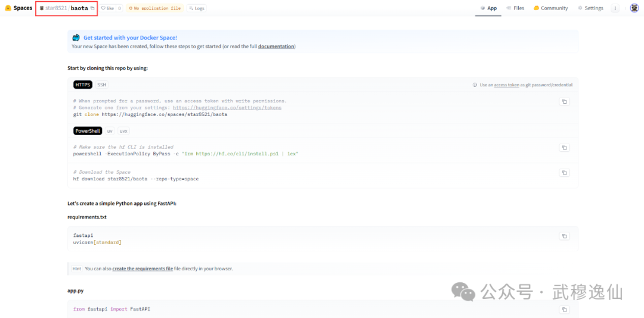Copy the requirements.txt contents
Screen dimensions: 644x318
[564, 236]
